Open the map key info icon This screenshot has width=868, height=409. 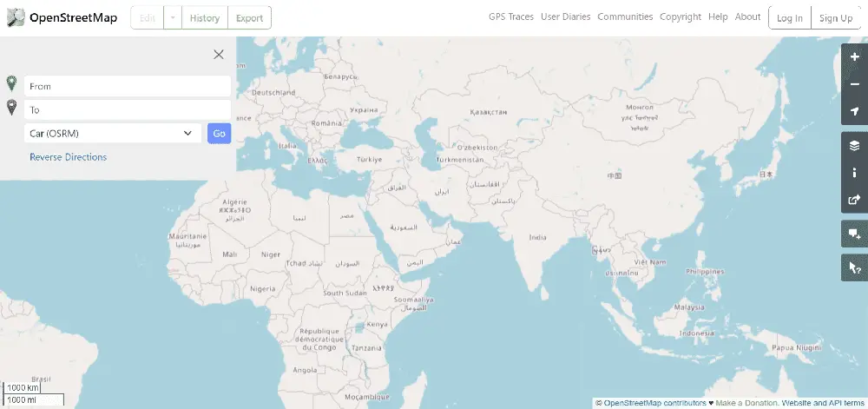854,173
